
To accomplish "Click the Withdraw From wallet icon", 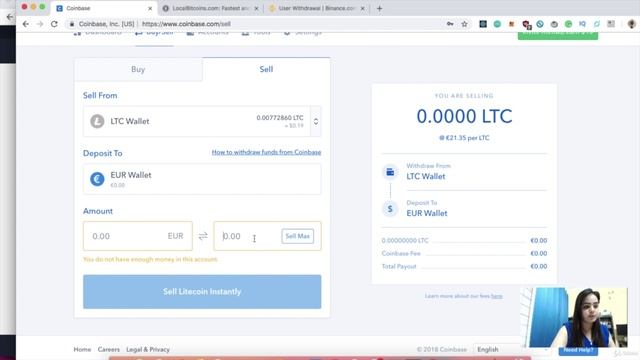I will pyautogui.click(x=390, y=172).
